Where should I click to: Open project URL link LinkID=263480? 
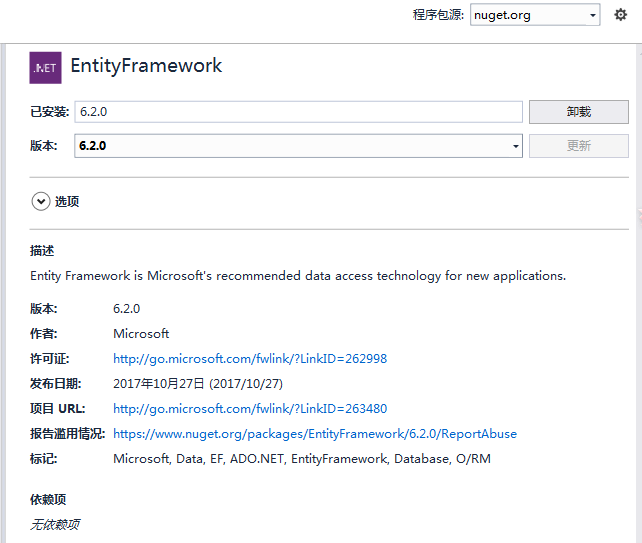(x=250, y=409)
